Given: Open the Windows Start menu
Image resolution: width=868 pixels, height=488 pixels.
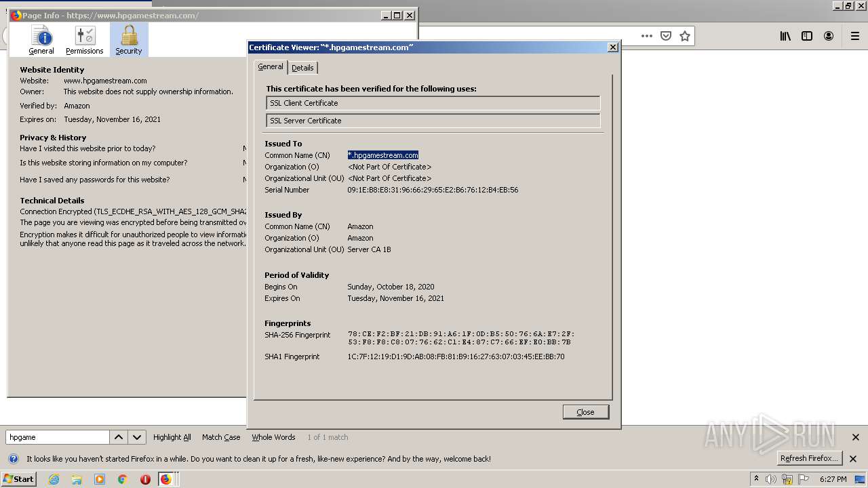Looking at the screenshot, I should (18, 479).
